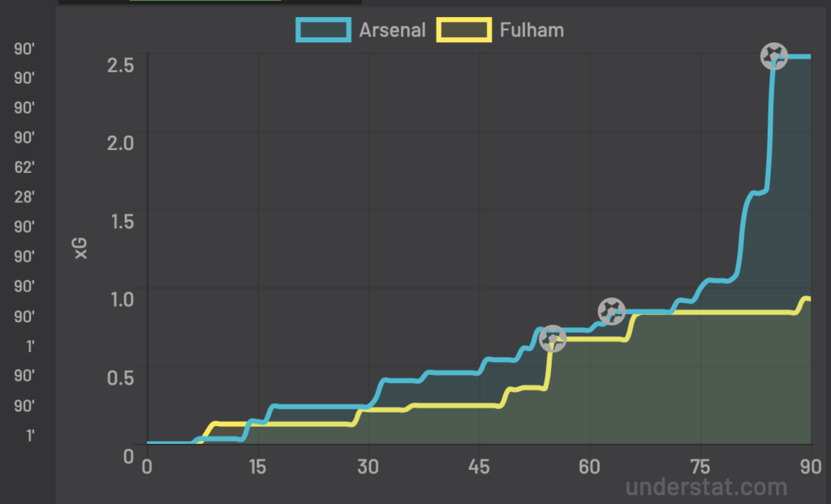Select the 28' entry in the left column
831x504 pixels.
coord(24,197)
